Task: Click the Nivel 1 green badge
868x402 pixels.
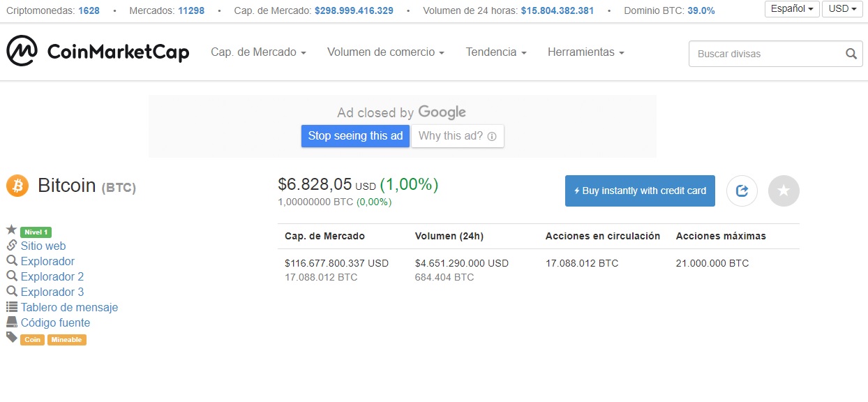Action: (36, 232)
